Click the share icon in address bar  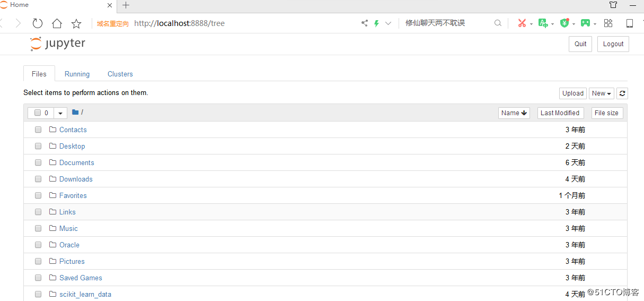[364, 23]
